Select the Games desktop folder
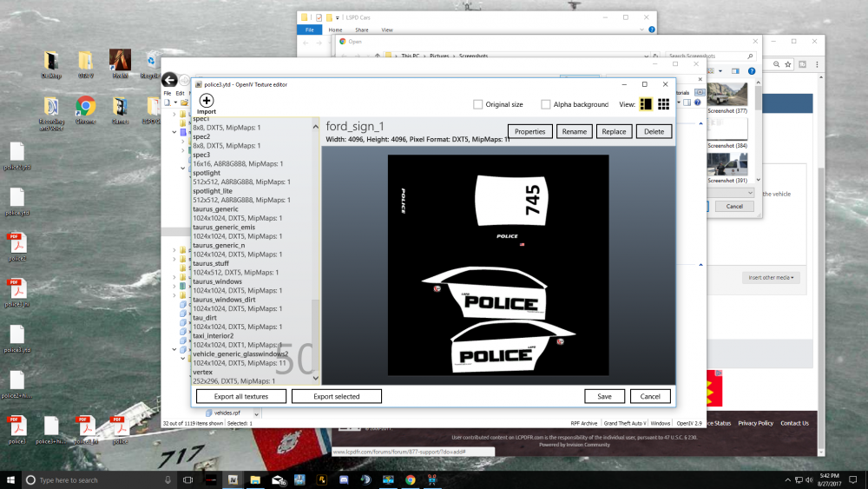Image resolution: width=868 pixels, height=489 pixels. pos(120,109)
